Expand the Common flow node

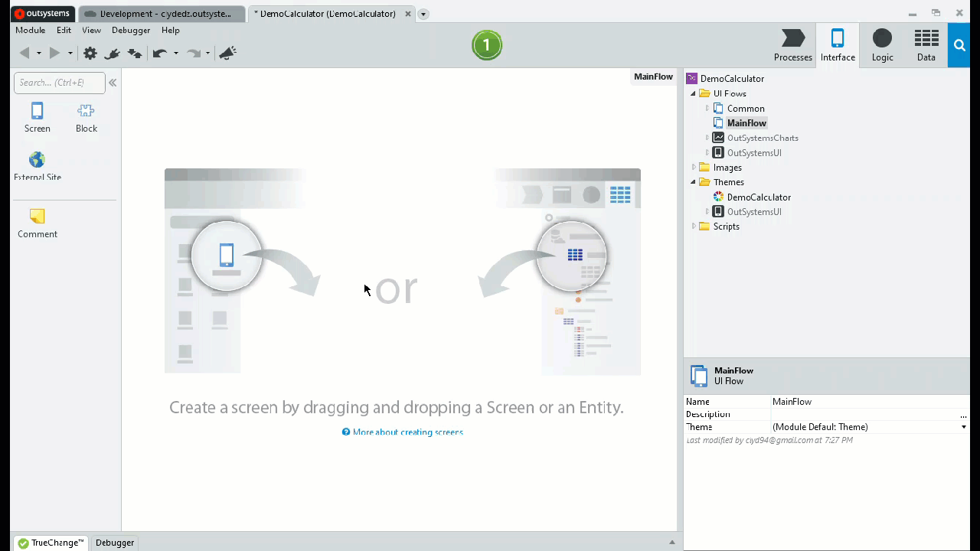(707, 109)
